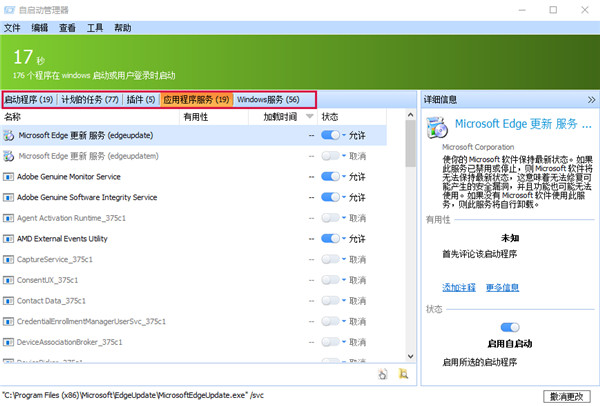Click the DeviceAssociationBroker_375c1 row icon
Screen dimensions: 600x406
coord(8,342)
